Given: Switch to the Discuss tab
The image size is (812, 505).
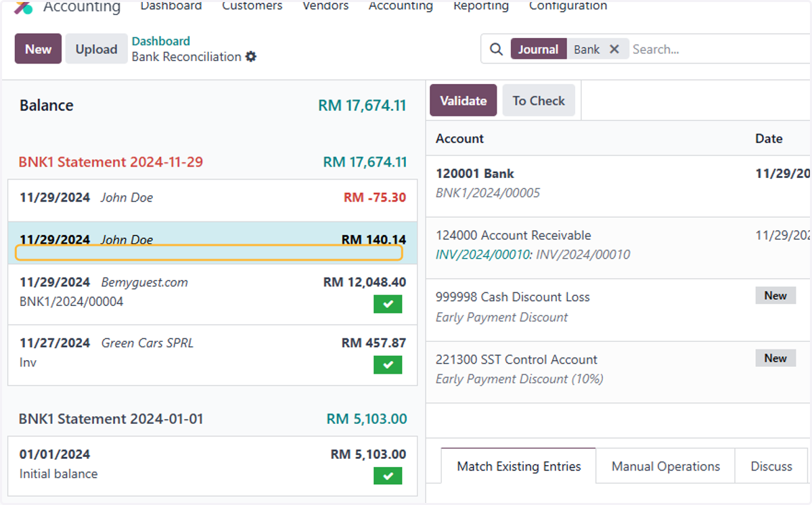Looking at the screenshot, I should pyautogui.click(x=771, y=466).
